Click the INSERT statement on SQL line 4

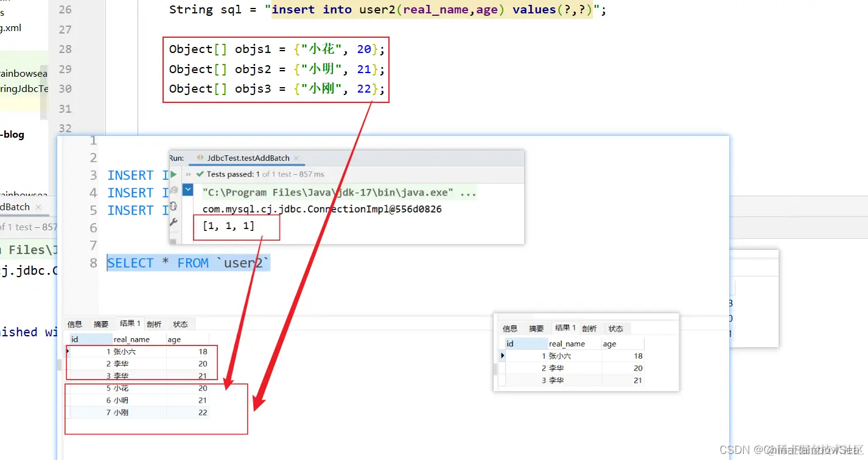138,193
